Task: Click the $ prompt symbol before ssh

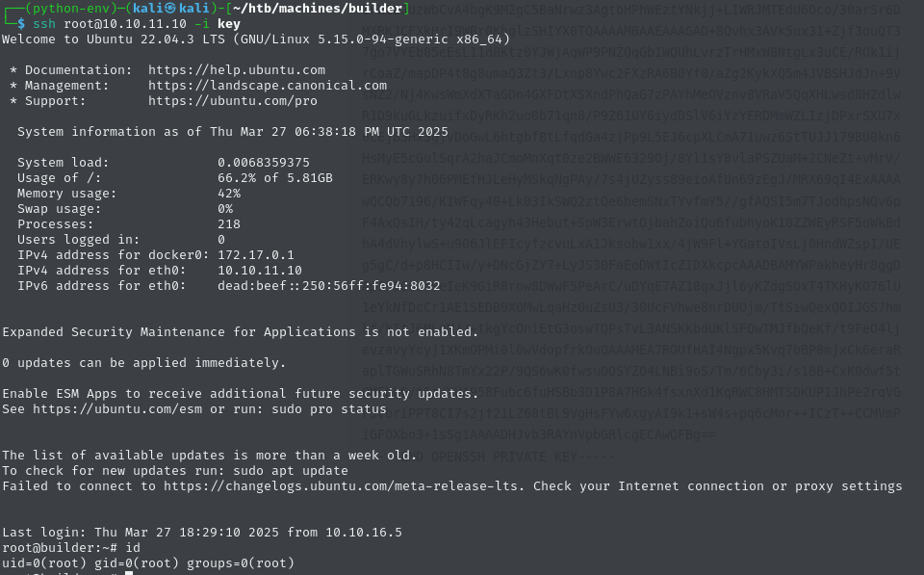Action: pyautogui.click(x=21, y=23)
